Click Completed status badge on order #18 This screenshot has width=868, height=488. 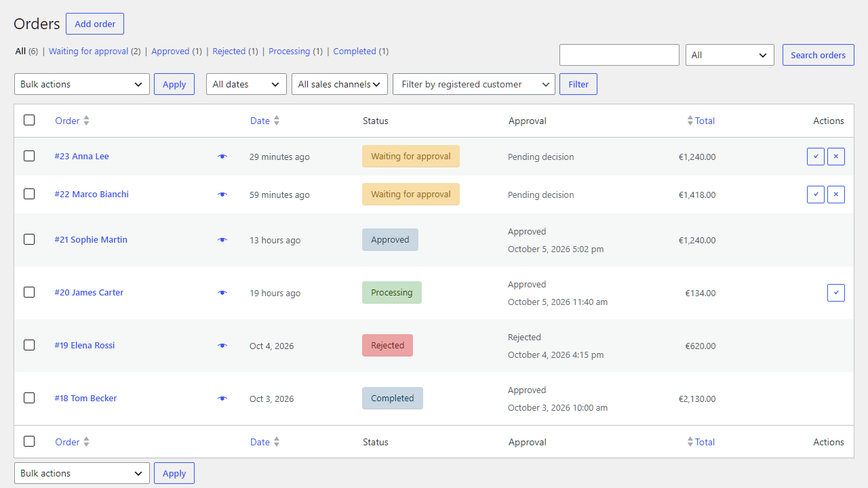pos(393,398)
